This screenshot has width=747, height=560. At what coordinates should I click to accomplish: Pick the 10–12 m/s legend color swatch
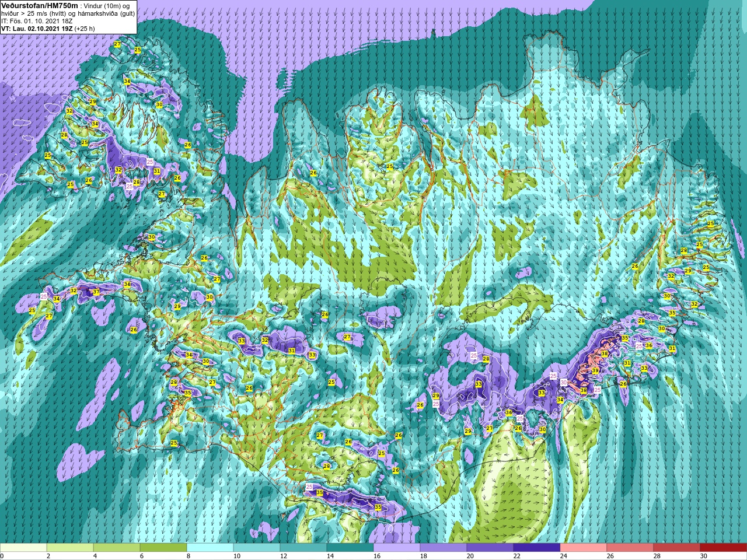point(257,548)
